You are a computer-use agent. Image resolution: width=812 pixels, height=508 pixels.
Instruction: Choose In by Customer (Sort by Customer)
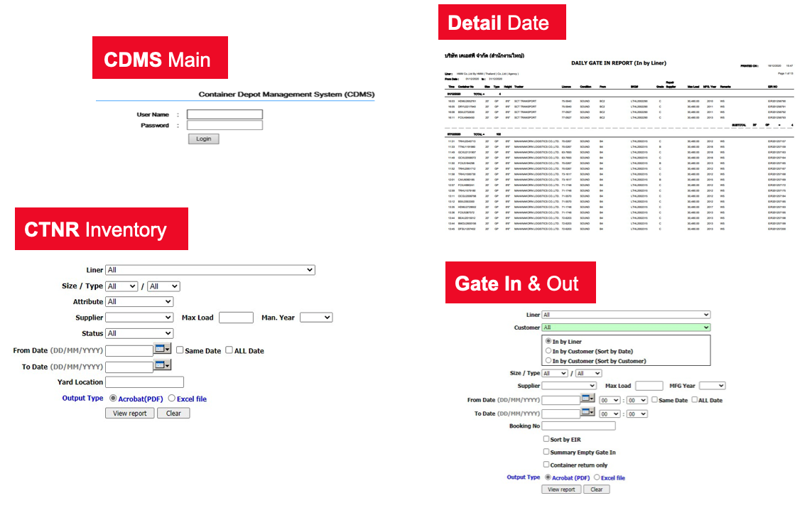(548, 360)
